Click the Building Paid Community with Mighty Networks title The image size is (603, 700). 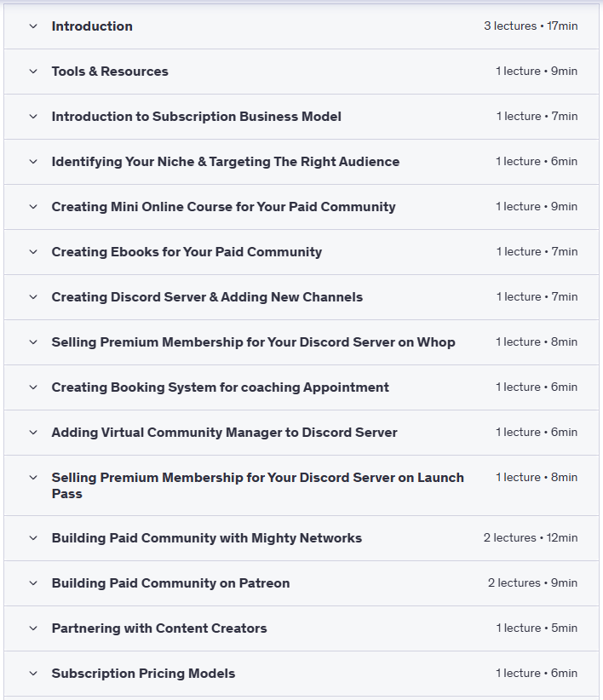(x=206, y=538)
